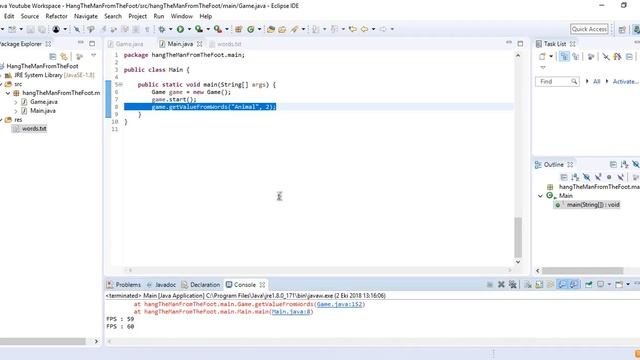The width and height of the screenshot is (640, 360).
Task: Click the All filter link in Task List
Action: (596, 82)
